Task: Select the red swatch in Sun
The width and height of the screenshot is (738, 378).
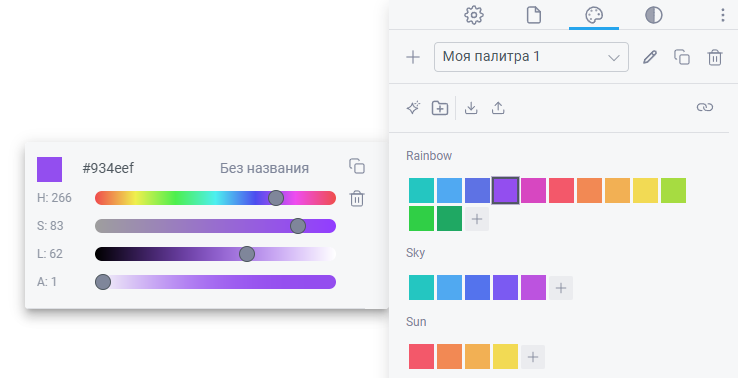Action: [x=421, y=356]
